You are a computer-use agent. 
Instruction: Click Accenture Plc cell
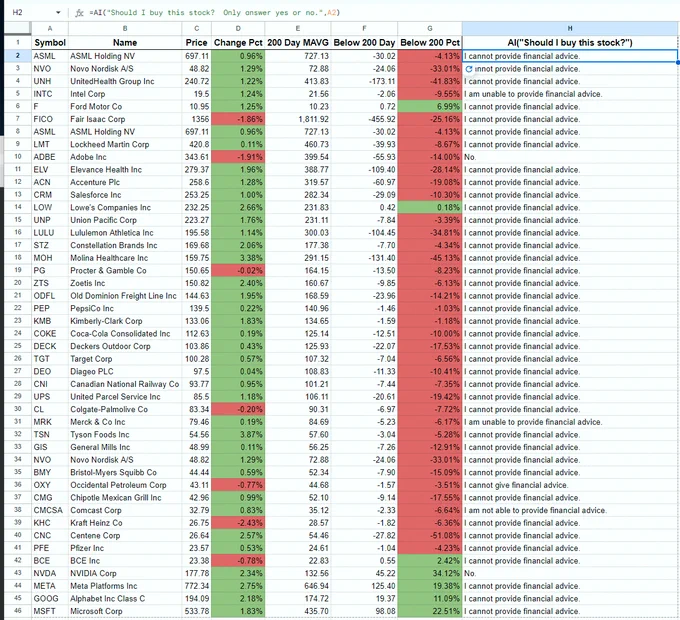(x=125, y=182)
